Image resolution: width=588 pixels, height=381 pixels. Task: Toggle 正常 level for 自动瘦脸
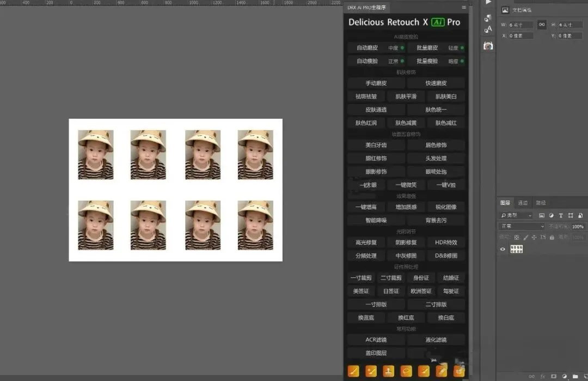point(396,61)
